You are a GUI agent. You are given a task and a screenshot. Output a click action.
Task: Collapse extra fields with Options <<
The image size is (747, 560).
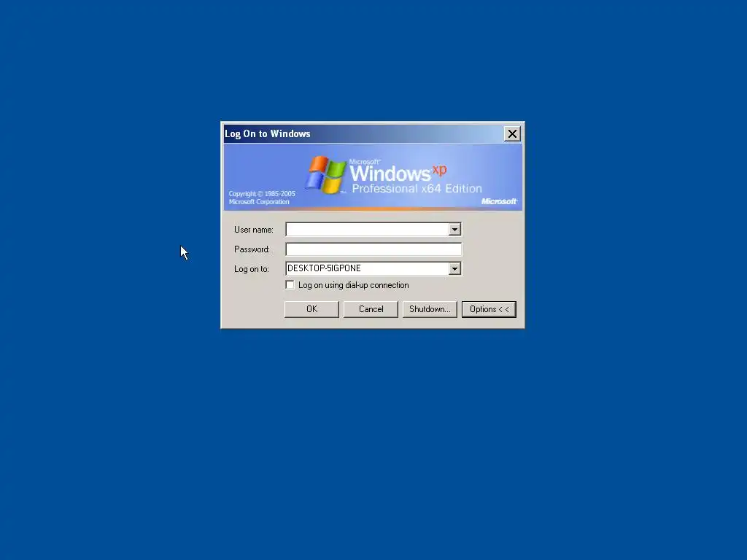point(489,309)
